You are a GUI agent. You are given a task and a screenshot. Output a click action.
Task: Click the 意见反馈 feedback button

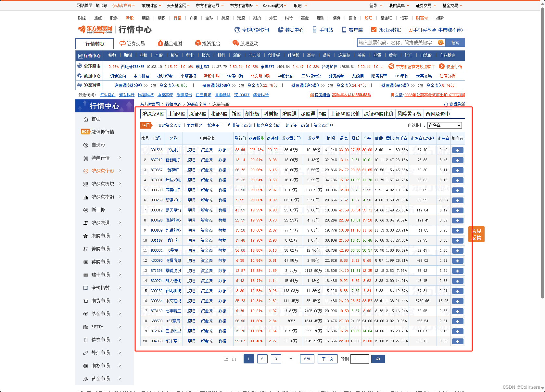(x=476, y=234)
